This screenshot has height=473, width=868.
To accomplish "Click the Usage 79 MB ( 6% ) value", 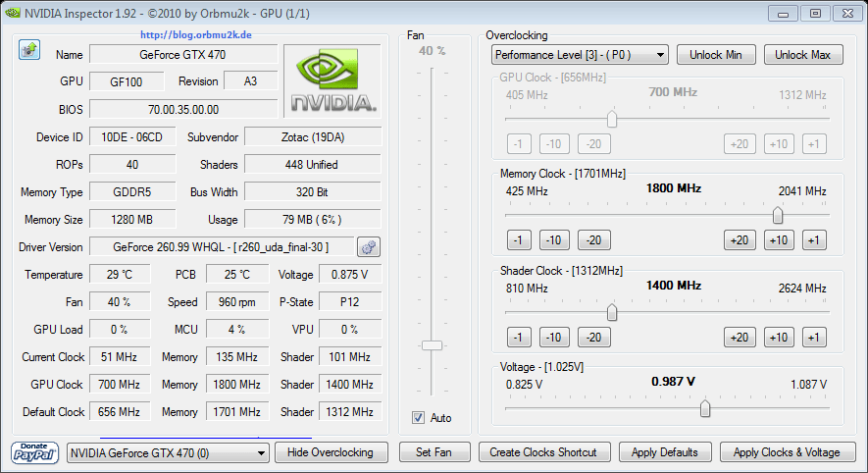I will click(x=313, y=220).
